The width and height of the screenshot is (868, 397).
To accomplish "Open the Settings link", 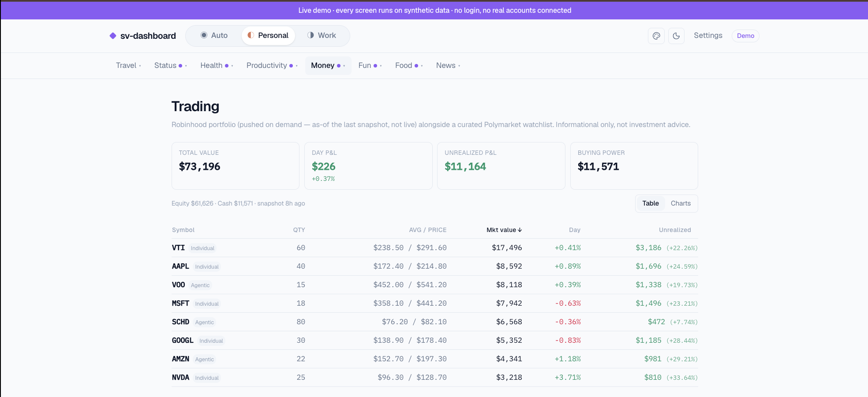I will click(708, 35).
